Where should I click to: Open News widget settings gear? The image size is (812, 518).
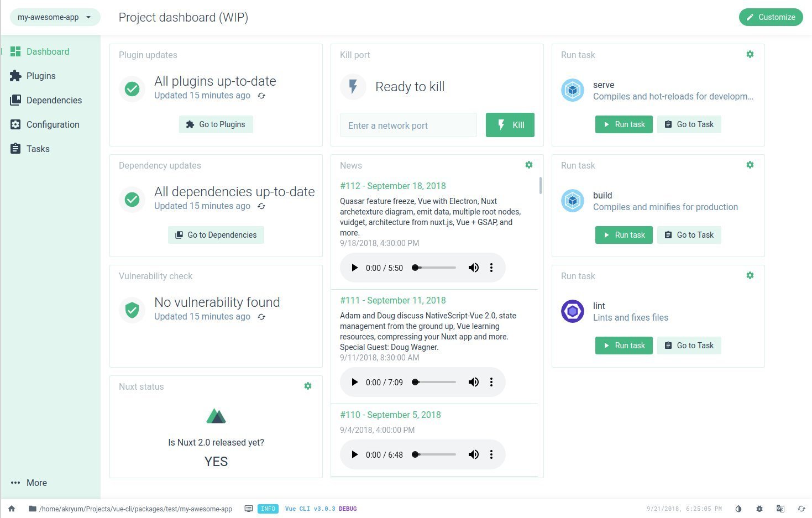coord(529,165)
